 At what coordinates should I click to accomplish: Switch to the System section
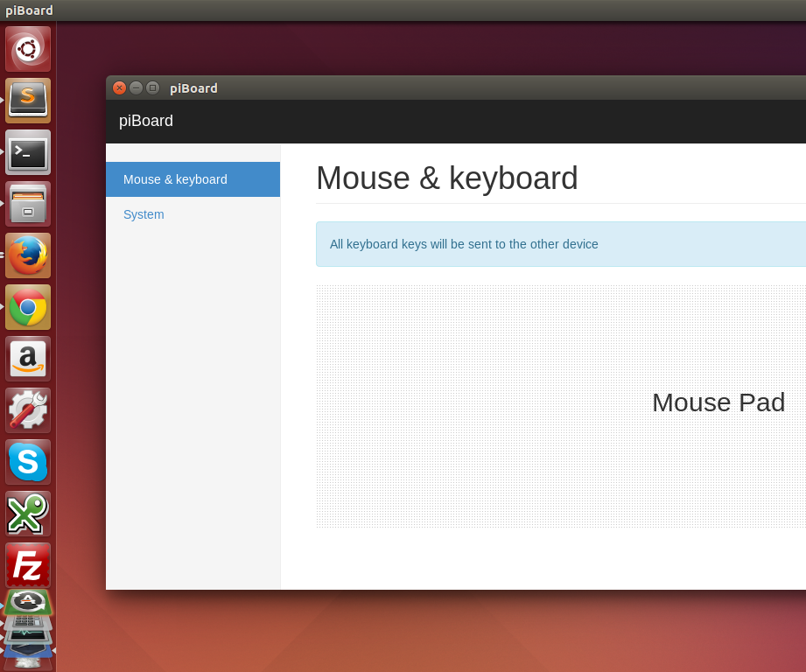point(144,214)
